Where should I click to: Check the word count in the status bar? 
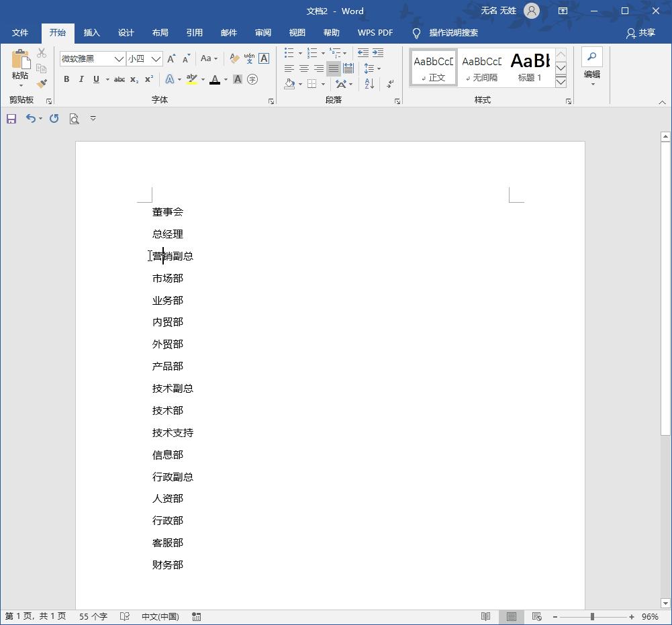[x=93, y=616]
